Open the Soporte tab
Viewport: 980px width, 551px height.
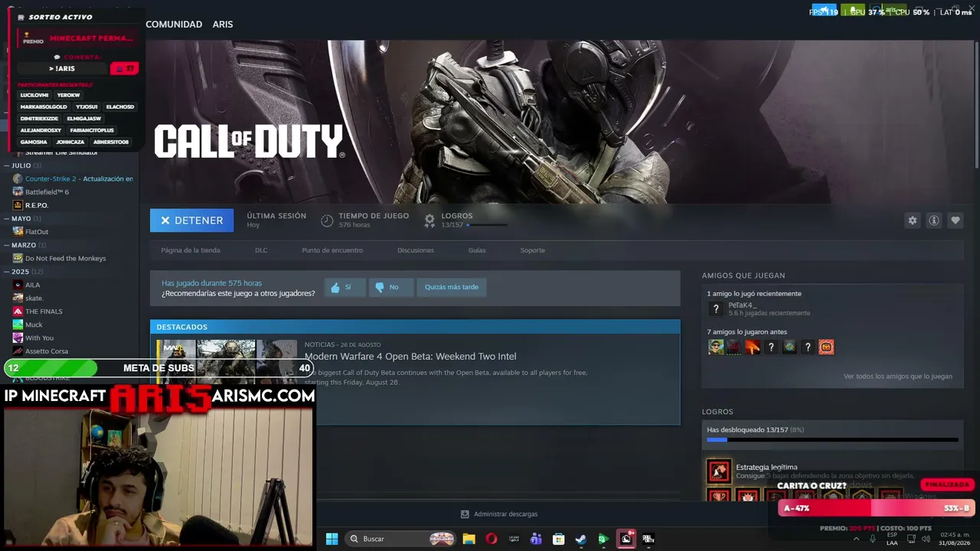point(533,250)
